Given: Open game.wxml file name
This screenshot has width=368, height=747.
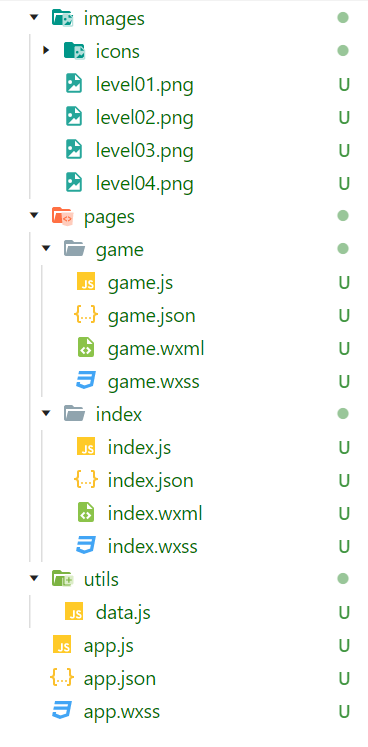Looking at the screenshot, I should (x=156, y=349).
